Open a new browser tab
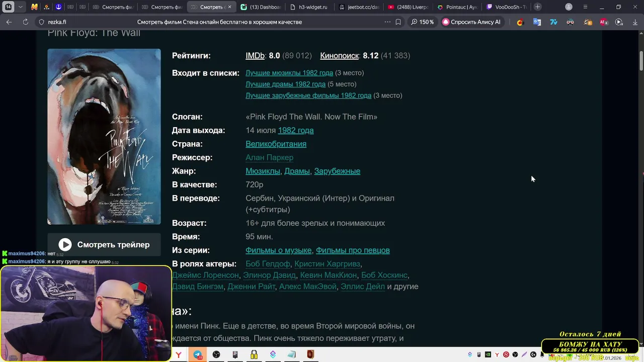This screenshot has height=362, width=644. tap(538, 7)
